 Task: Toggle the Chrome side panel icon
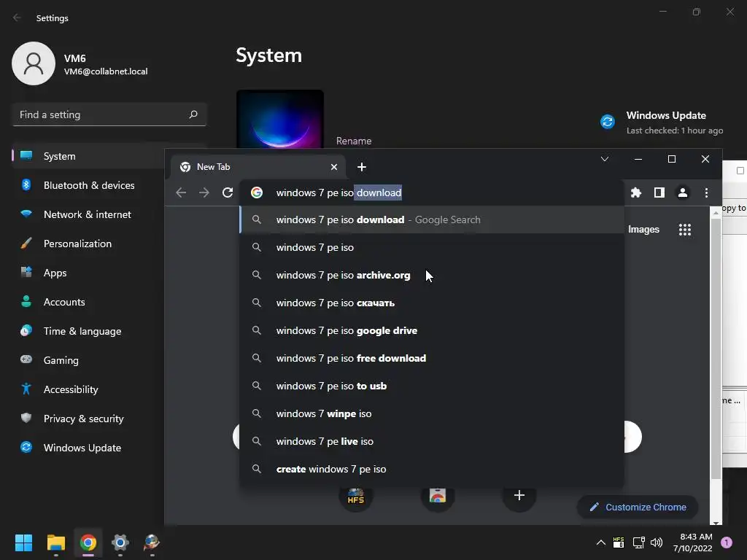(x=659, y=192)
